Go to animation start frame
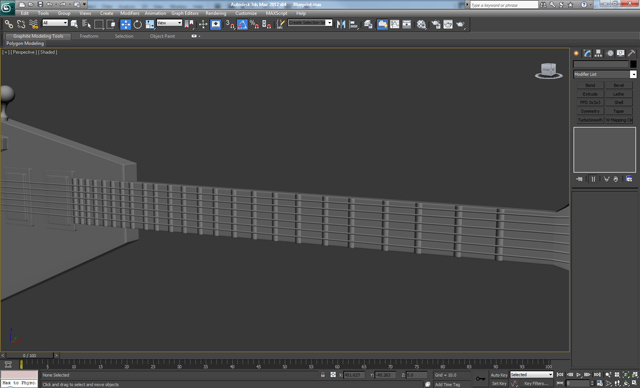This screenshot has width=640, height=388. [x=560, y=375]
